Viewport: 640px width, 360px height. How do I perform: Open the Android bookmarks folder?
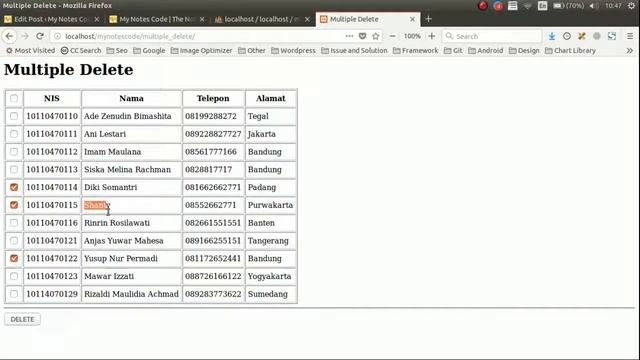(486, 51)
